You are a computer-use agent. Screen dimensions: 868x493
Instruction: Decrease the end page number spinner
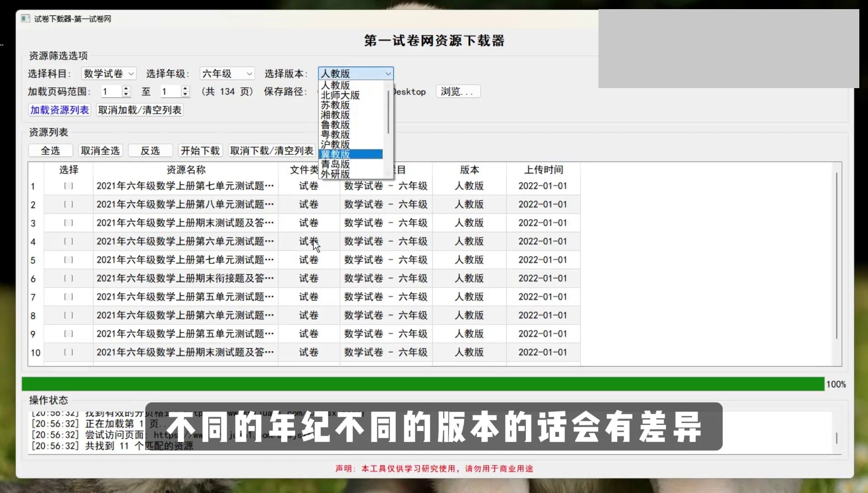point(185,94)
